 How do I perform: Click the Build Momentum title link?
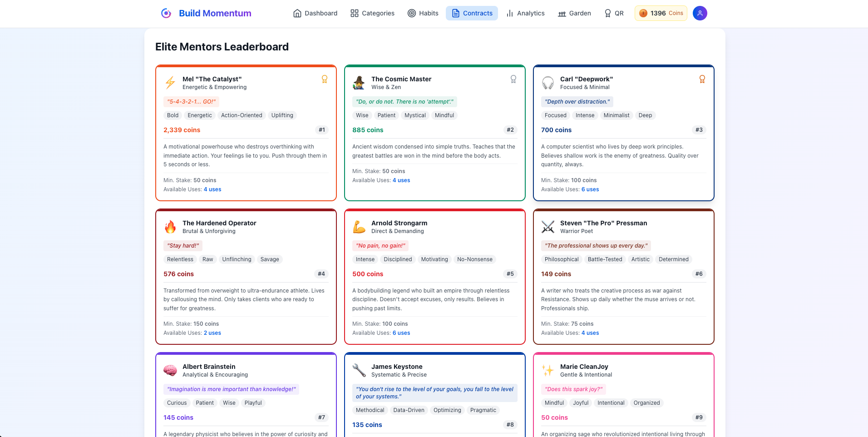click(x=215, y=13)
